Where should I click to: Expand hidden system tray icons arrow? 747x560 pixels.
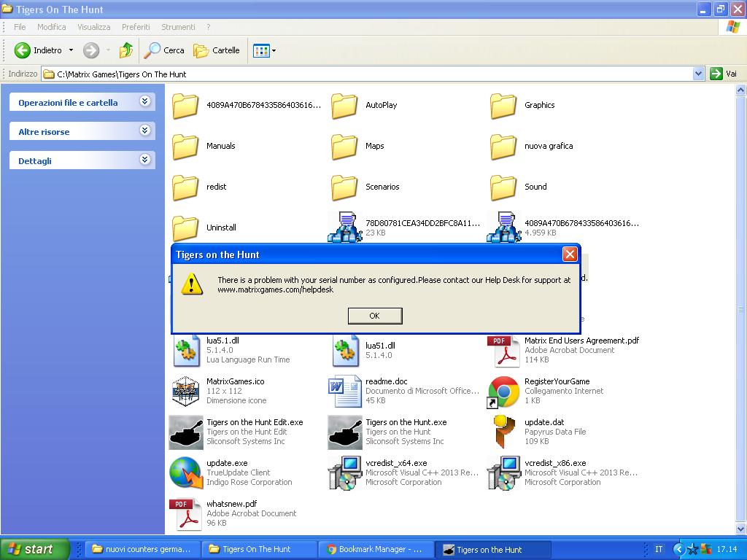coord(678,549)
